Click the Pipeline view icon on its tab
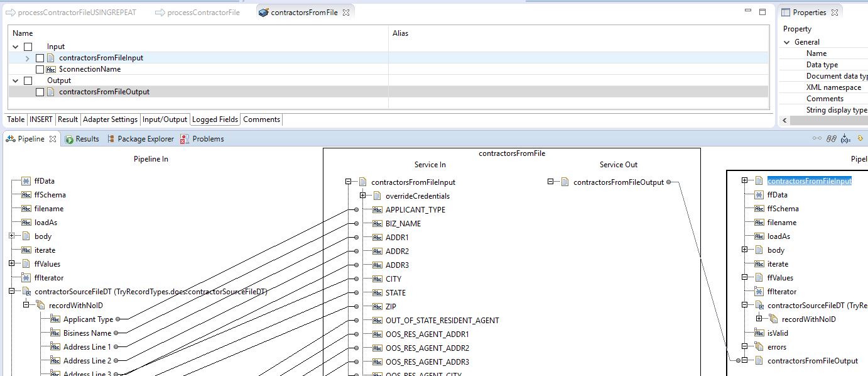This screenshot has height=376, width=868. pyautogui.click(x=9, y=139)
